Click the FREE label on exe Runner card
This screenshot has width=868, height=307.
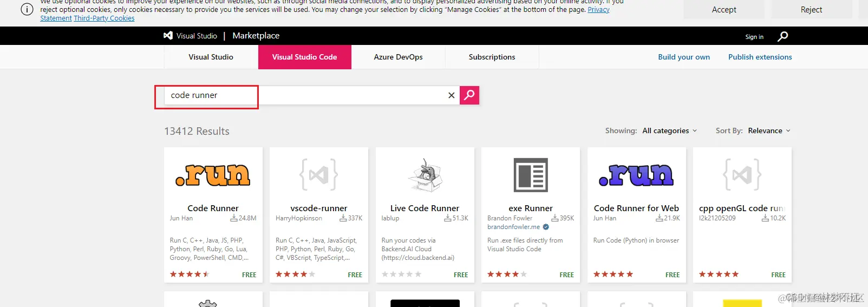(567, 275)
